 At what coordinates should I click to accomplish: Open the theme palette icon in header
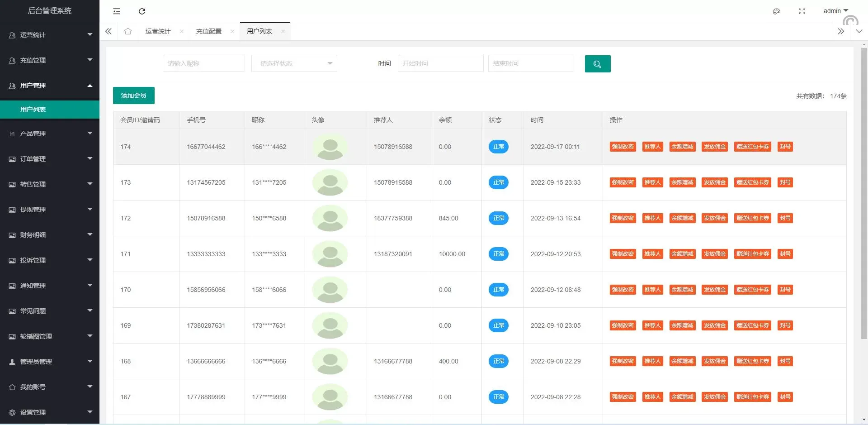coord(776,11)
